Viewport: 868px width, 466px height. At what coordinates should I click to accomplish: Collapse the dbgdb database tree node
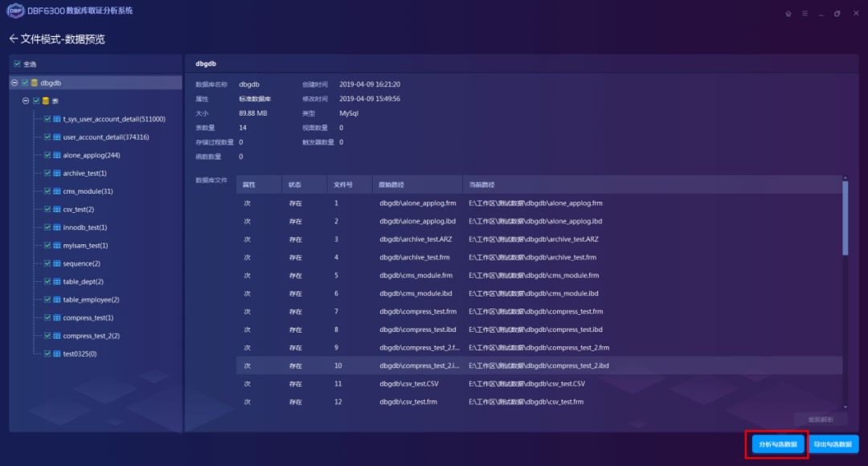coord(14,83)
